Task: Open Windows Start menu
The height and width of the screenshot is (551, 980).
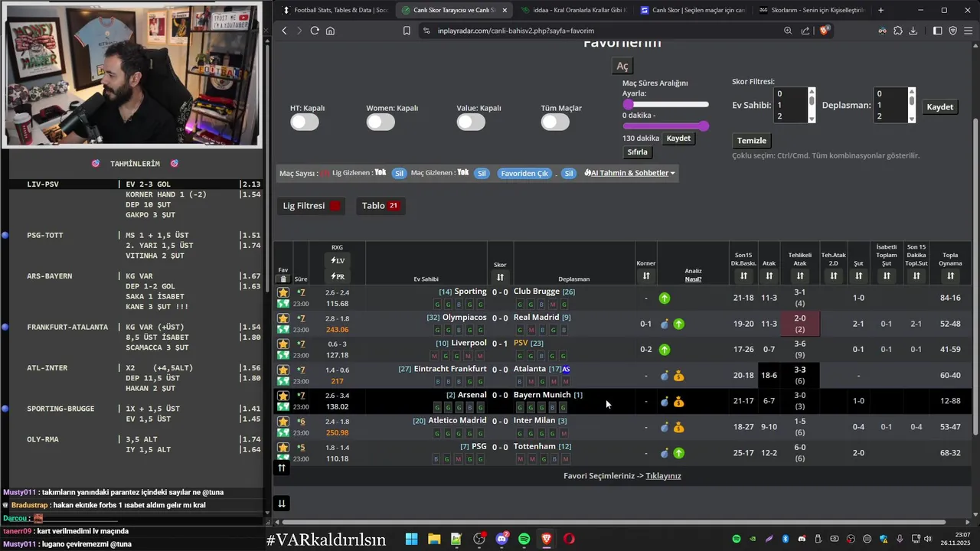Action: [411, 539]
